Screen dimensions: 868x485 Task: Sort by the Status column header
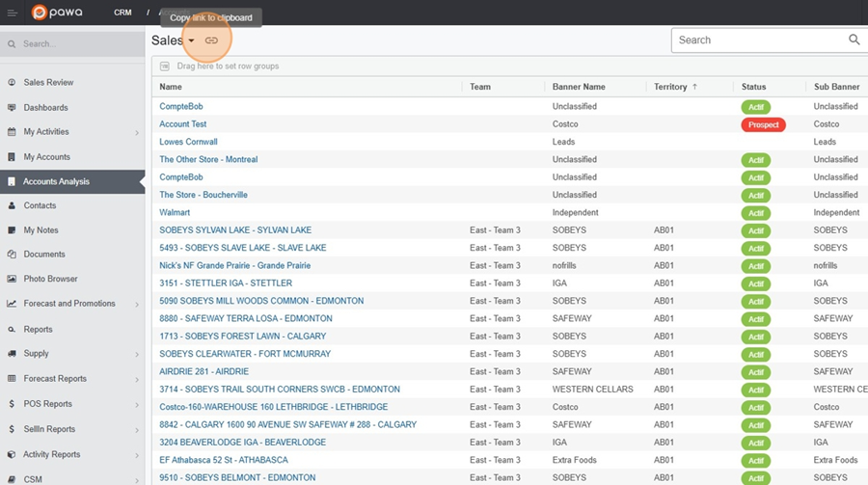(753, 87)
